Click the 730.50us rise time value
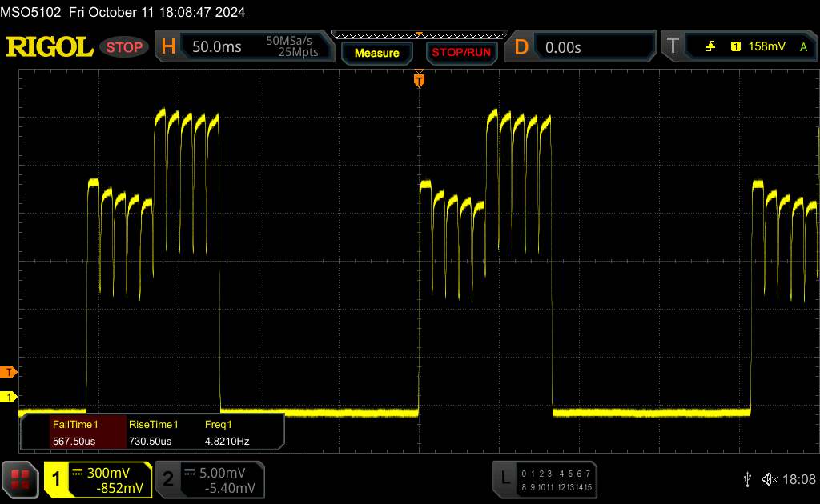The height and width of the screenshot is (504, 820). 150,442
